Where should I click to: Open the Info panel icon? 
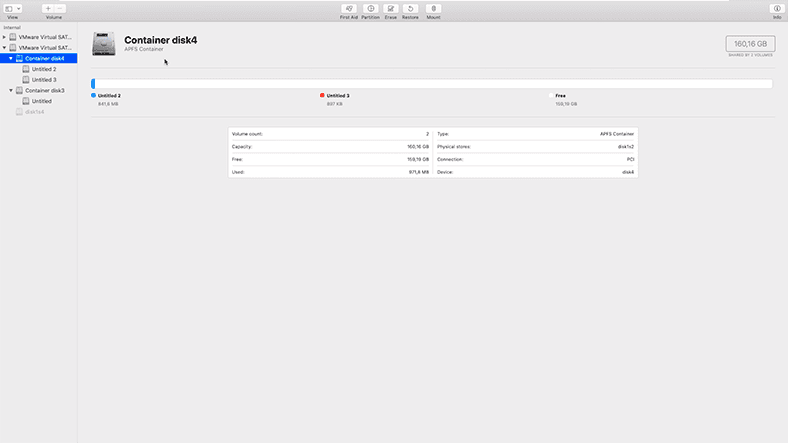tap(777, 9)
